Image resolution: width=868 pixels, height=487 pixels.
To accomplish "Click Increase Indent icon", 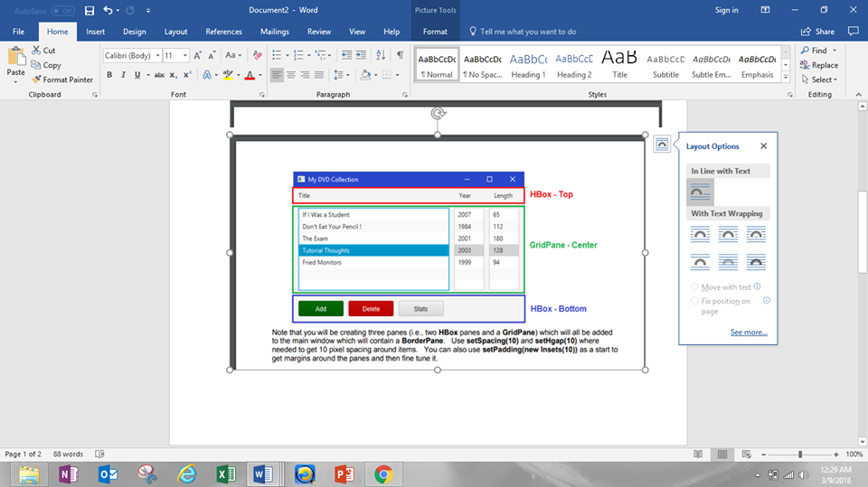I will [x=361, y=55].
